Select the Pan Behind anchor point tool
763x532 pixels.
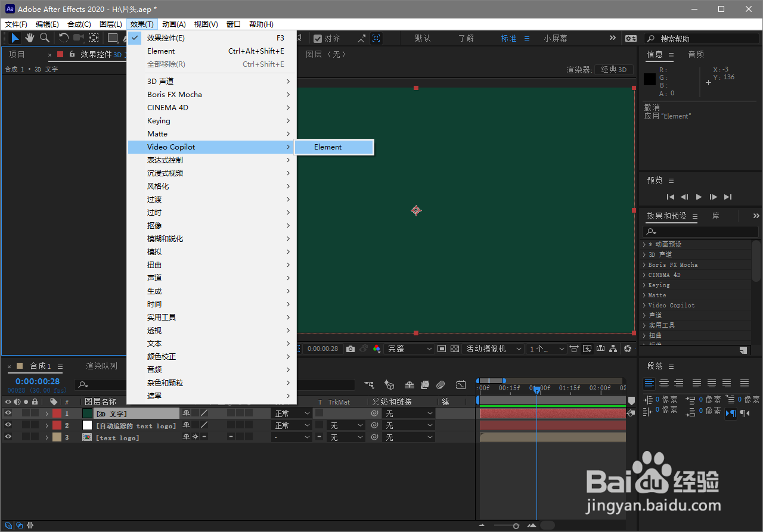click(94, 38)
